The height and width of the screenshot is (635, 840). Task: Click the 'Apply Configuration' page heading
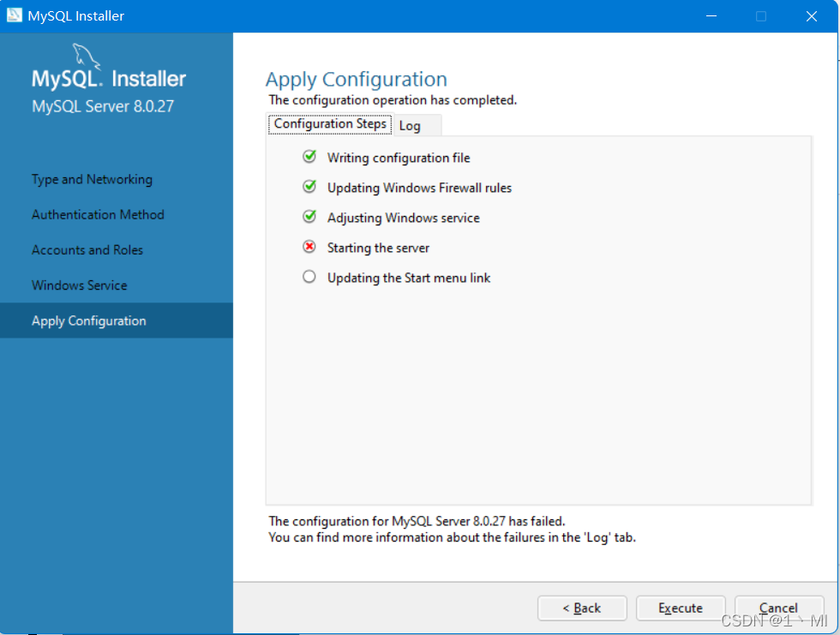coord(357,79)
